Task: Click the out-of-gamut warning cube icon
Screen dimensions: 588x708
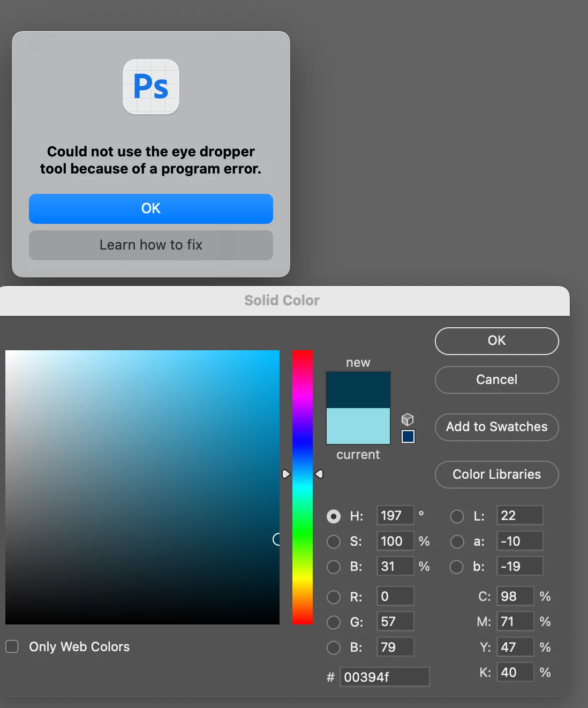Action: click(x=408, y=419)
